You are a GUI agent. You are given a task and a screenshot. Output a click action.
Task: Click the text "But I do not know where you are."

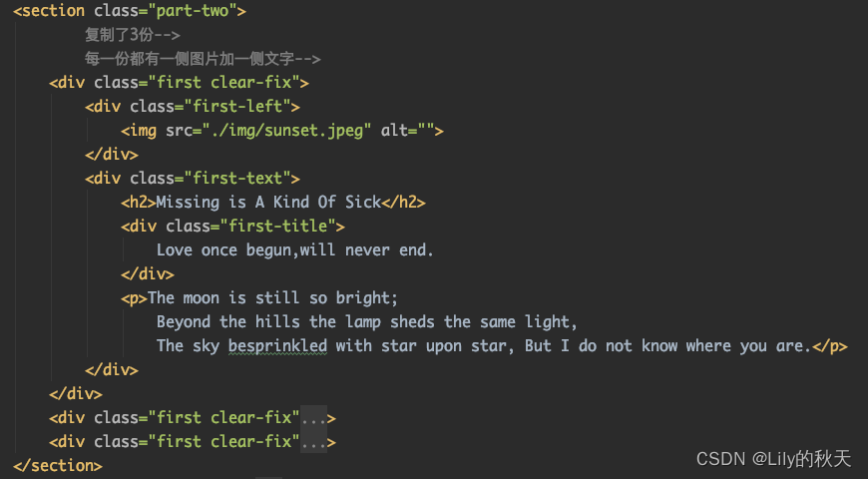667,346
